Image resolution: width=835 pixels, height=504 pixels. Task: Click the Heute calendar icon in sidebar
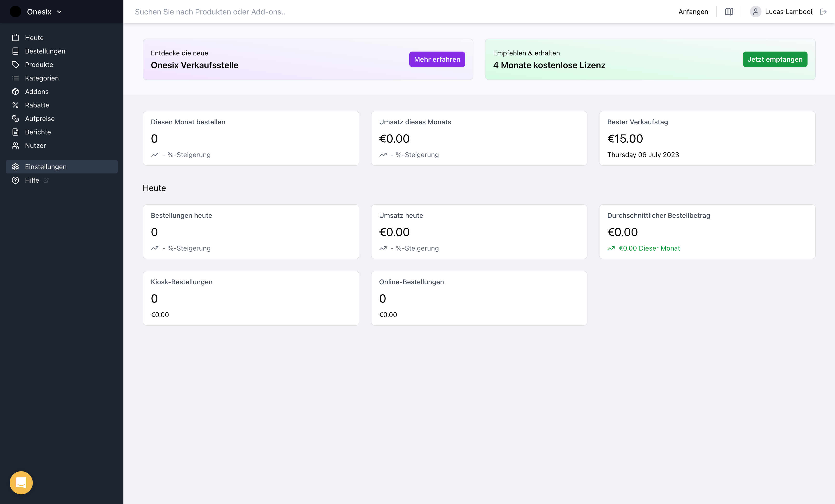click(x=15, y=38)
